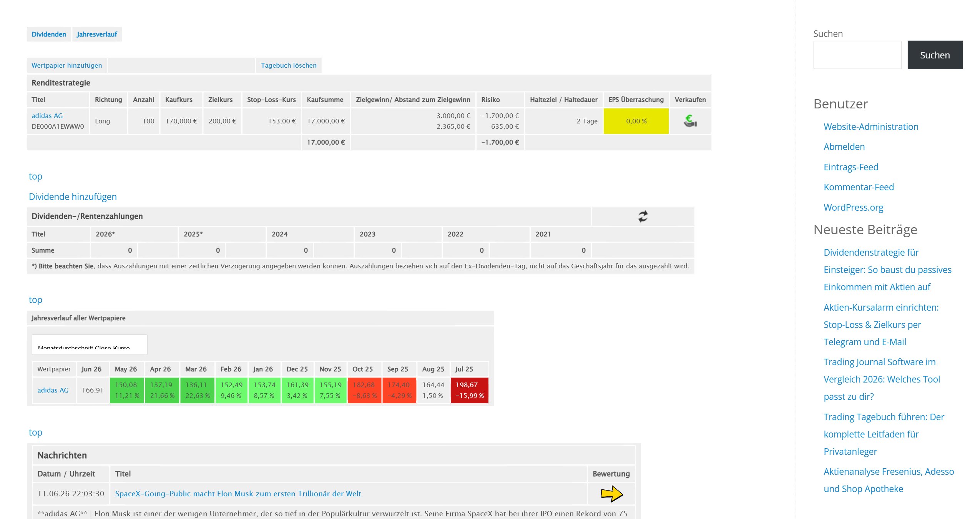Image resolution: width=980 pixels, height=519 pixels.
Task: Click the sell icon for adidas AG
Action: [x=690, y=121]
